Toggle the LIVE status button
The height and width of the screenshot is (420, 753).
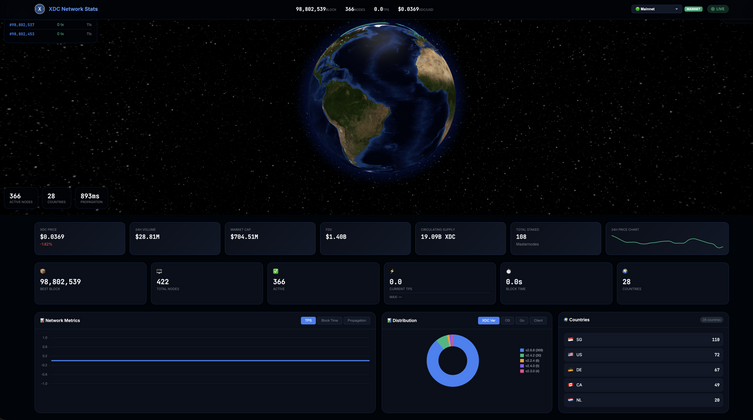[717, 9]
